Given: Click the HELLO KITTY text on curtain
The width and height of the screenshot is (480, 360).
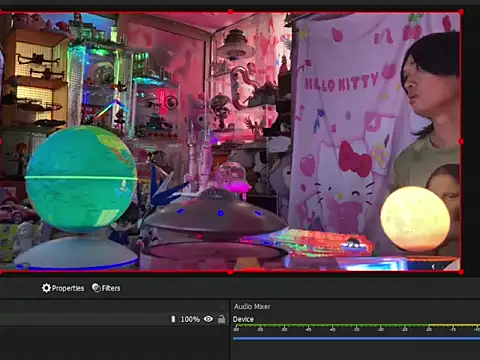Looking at the screenshot, I should click(x=341, y=83).
